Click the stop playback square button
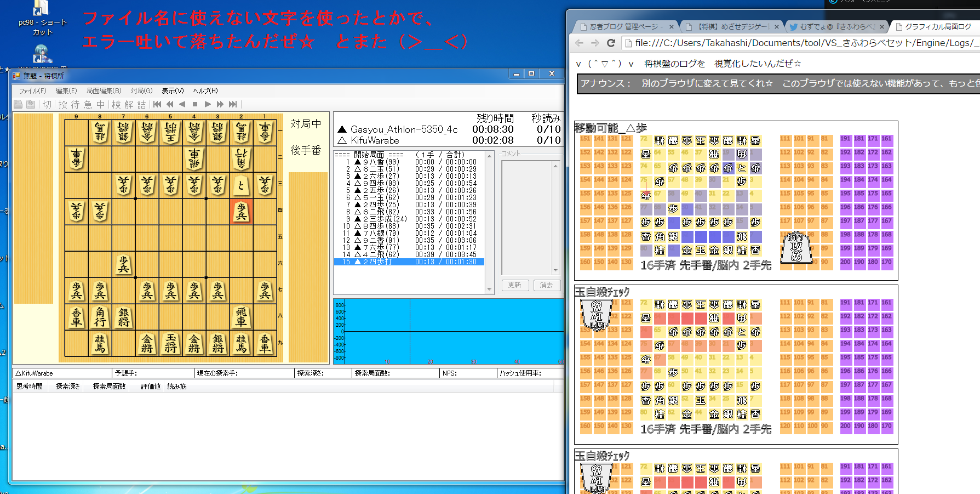The height and width of the screenshot is (494, 980). [195, 104]
